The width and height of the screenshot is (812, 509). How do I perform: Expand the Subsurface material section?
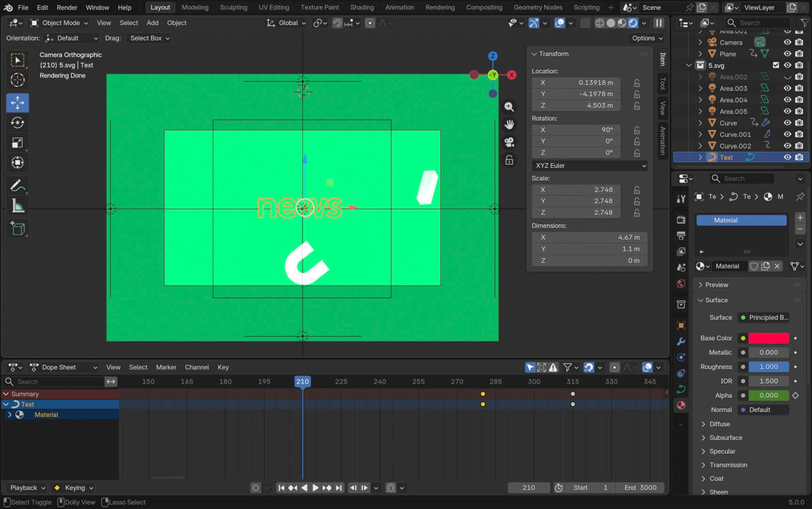725,437
